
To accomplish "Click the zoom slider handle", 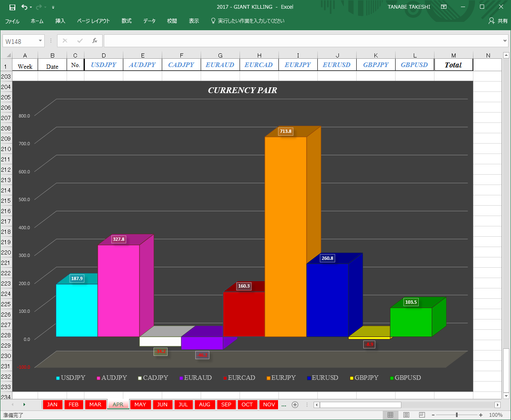I will [457, 415].
